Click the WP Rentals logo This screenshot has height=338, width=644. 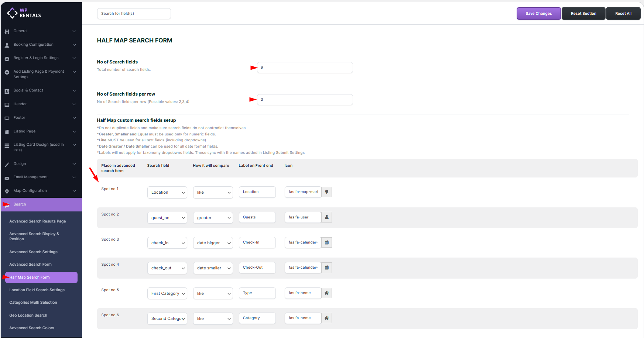(x=24, y=13)
